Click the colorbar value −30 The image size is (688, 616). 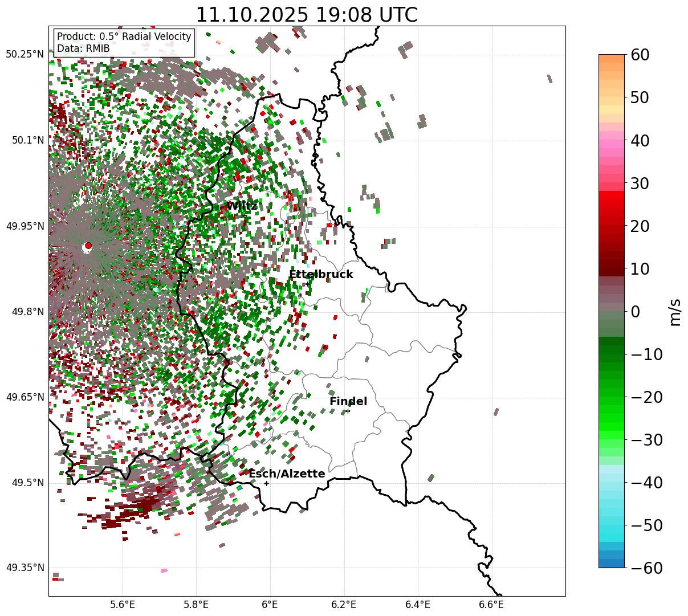click(x=646, y=440)
